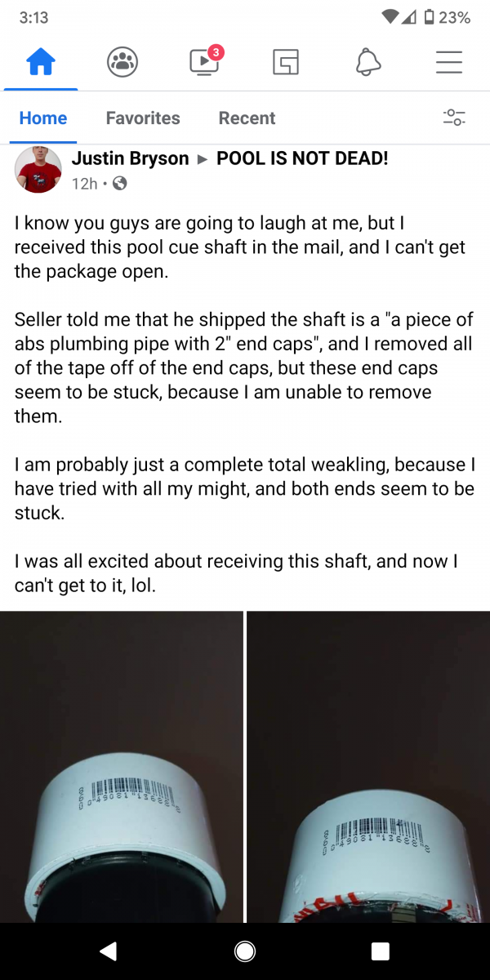This screenshot has width=490, height=980.
Task: Switch to the Favorites feed tab
Action: (143, 118)
